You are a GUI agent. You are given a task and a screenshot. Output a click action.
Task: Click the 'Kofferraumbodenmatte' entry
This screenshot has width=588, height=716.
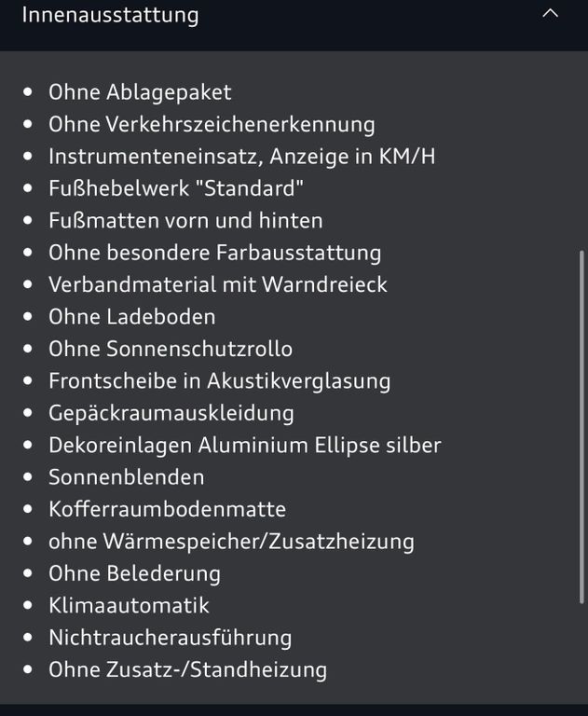[x=167, y=509]
